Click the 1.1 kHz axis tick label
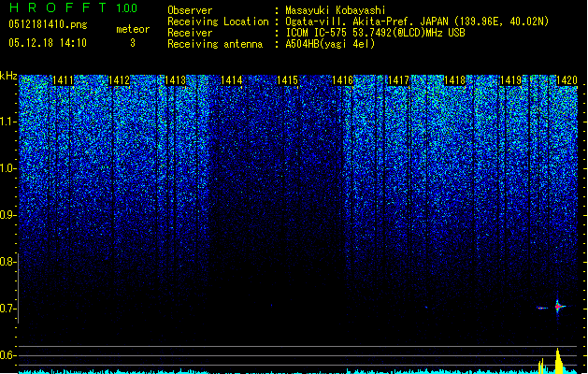The width and height of the screenshot is (588, 374). tap(7, 122)
